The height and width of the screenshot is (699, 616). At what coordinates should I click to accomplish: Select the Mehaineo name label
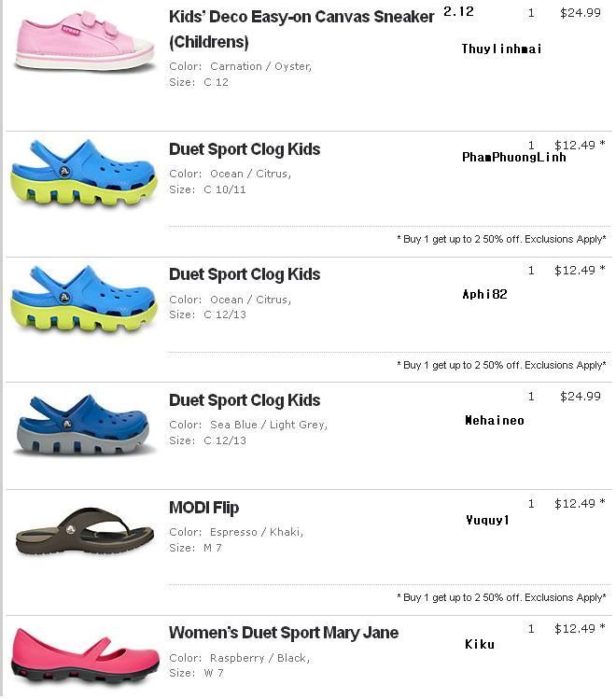495,420
